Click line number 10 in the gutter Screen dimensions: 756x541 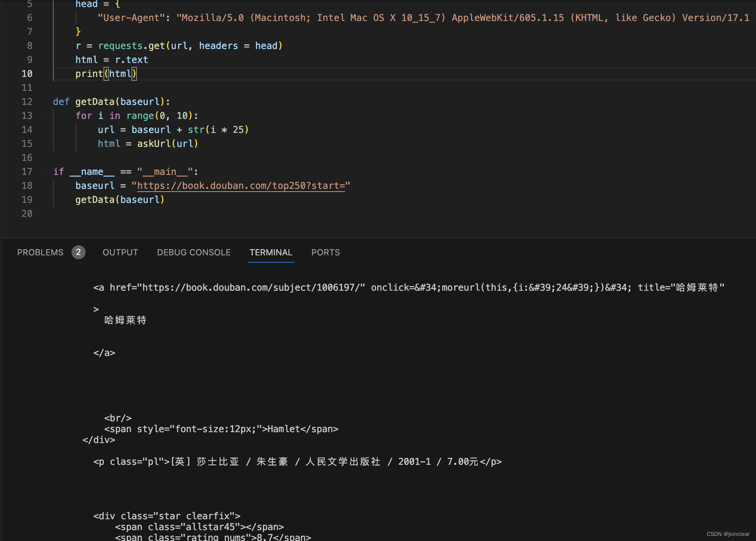pyautogui.click(x=27, y=74)
